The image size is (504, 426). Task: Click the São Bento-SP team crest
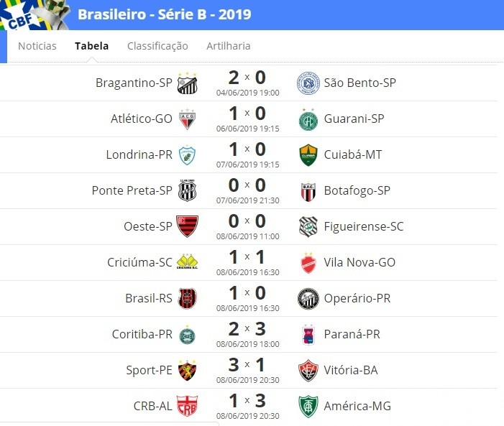(308, 83)
